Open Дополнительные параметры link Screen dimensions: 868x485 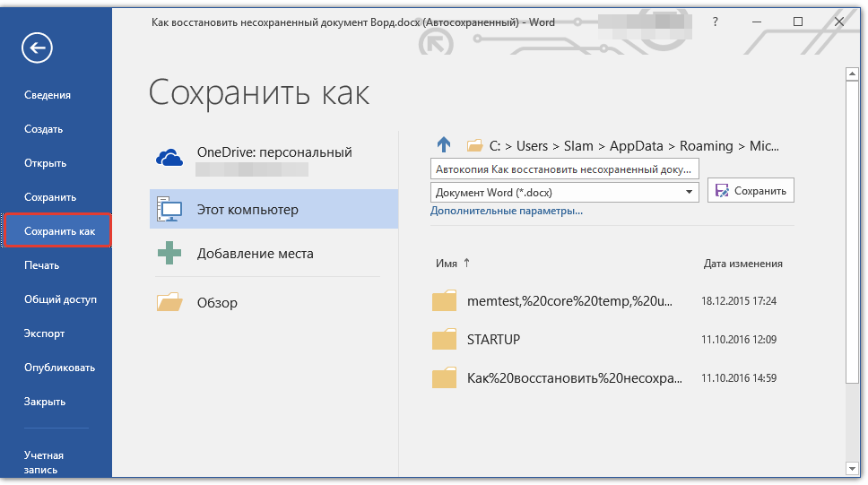507,211
